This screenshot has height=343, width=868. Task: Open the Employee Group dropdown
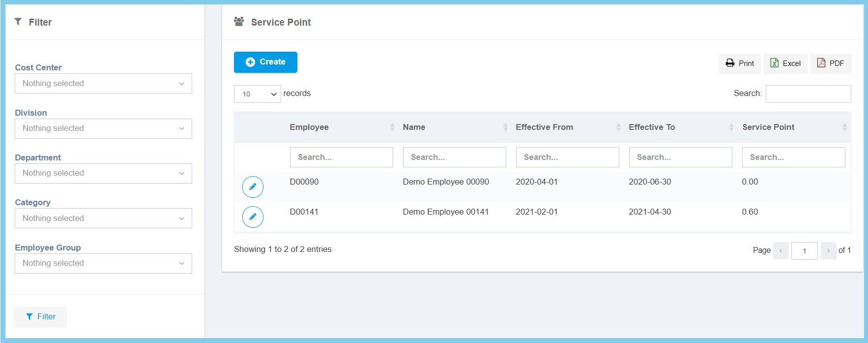tap(103, 263)
